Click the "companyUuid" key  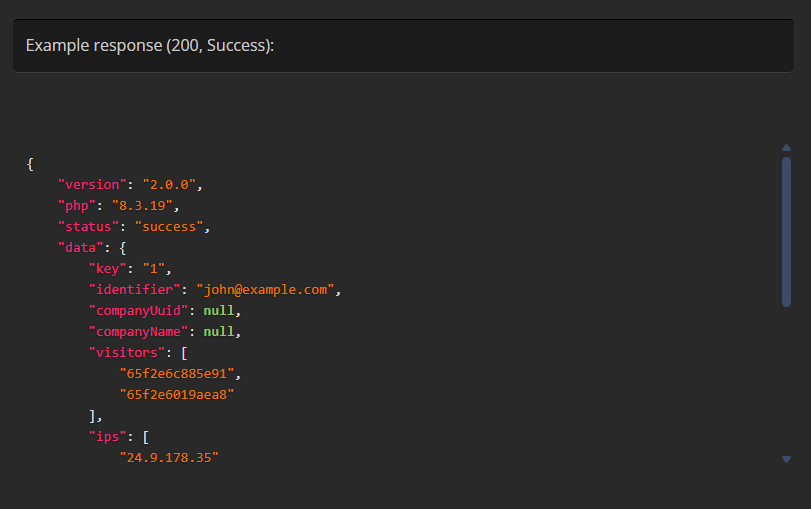tap(138, 311)
